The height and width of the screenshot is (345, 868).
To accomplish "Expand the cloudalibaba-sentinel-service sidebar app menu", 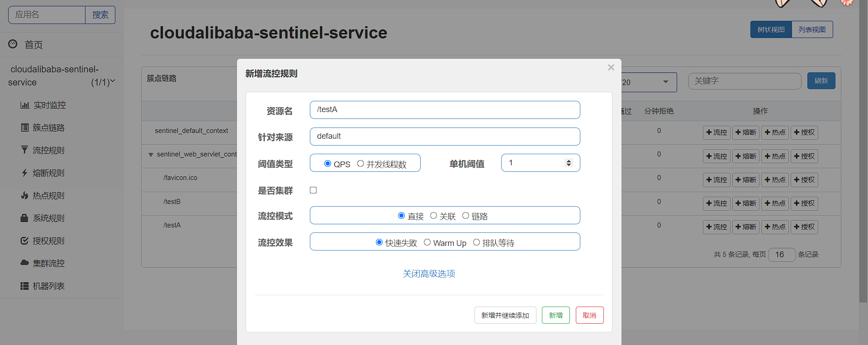I will tap(113, 81).
